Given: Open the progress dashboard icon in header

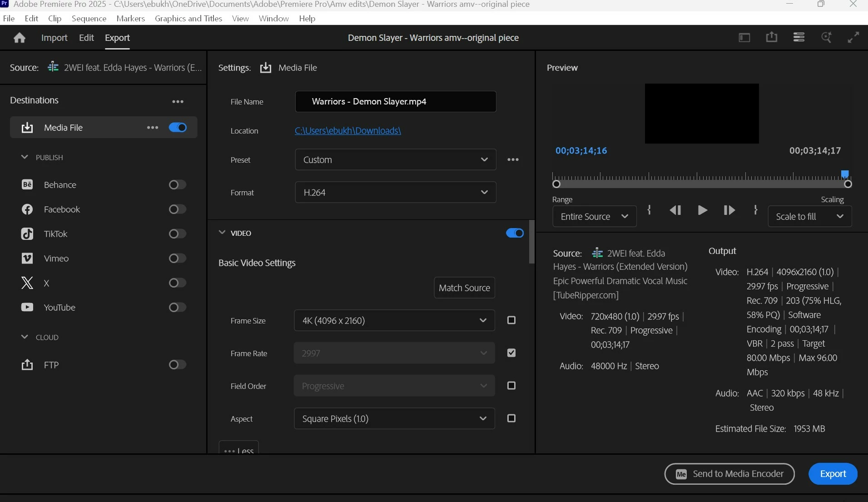Looking at the screenshot, I should [x=826, y=37].
